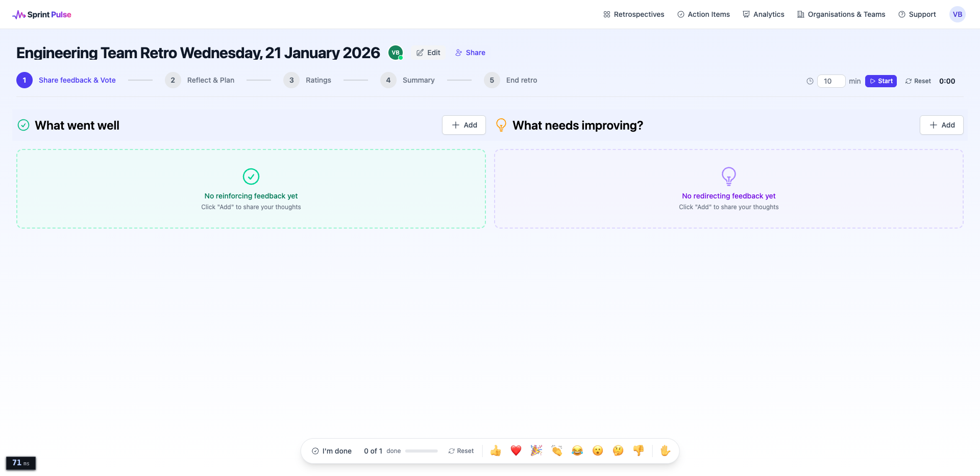
Task: Click the done progress bar
Action: point(421,451)
